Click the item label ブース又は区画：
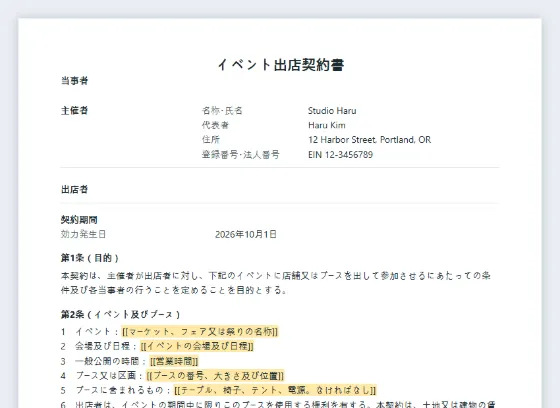The height and width of the screenshot is (408, 560). (110, 376)
